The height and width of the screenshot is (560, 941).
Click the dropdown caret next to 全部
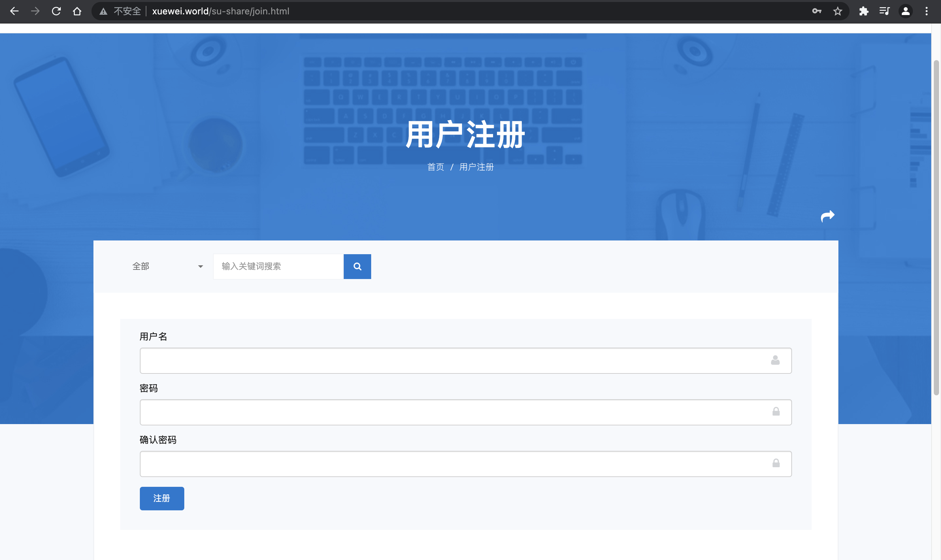click(x=200, y=267)
